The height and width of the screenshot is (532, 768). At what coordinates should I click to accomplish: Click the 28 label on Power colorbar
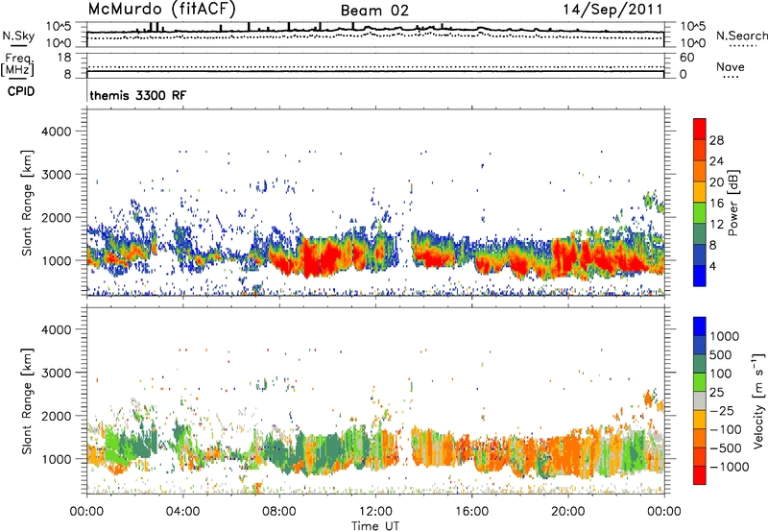pyautogui.click(x=716, y=140)
